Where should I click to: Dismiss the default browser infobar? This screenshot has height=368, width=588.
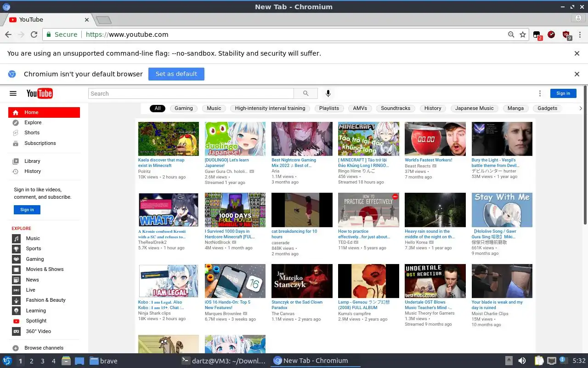[577, 74]
